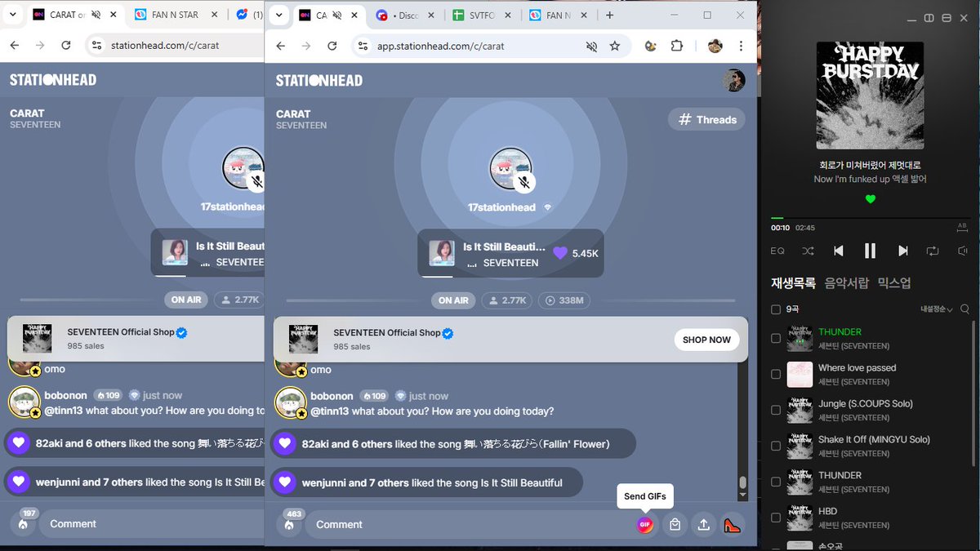Viewport: 980px width, 551px height.
Task: Go to previous track in music player
Action: [x=839, y=251]
